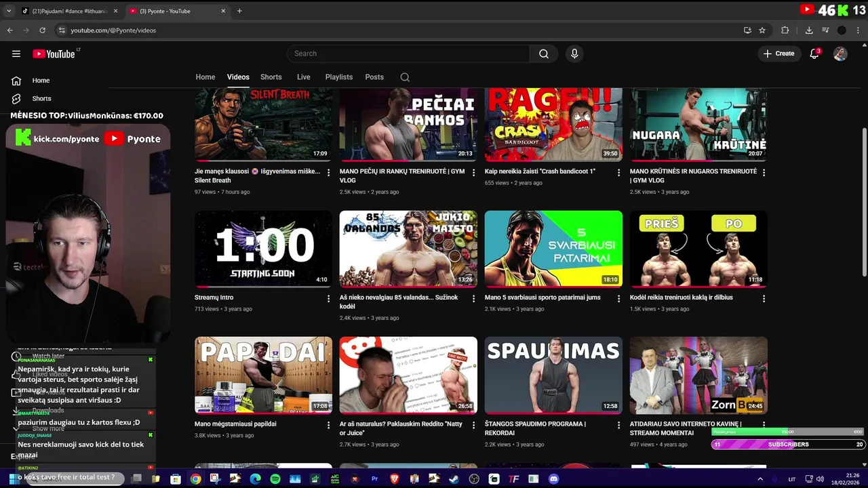Screen dimensions: 868x488
Task: Open options for kaklą ir dilbius video
Action: tap(764, 298)
